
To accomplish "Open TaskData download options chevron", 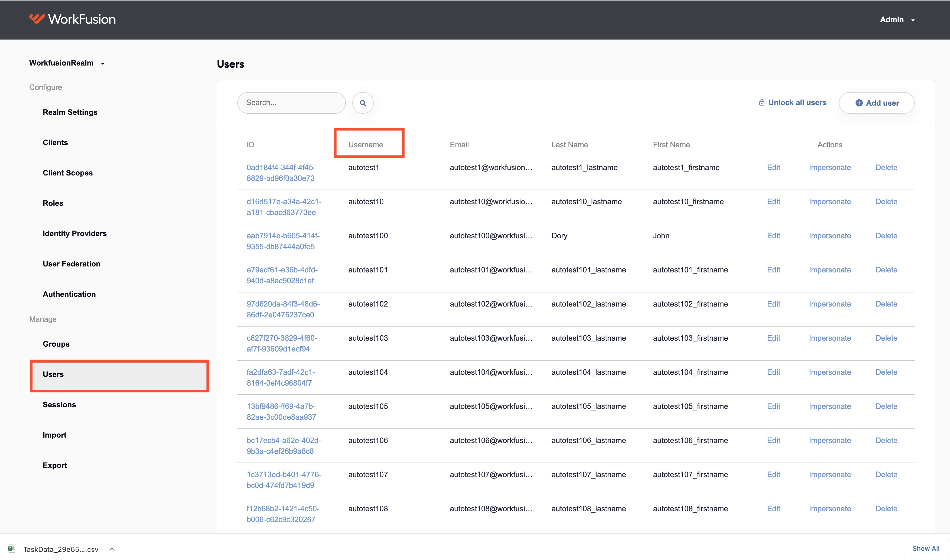I will [x=112, y=549].
